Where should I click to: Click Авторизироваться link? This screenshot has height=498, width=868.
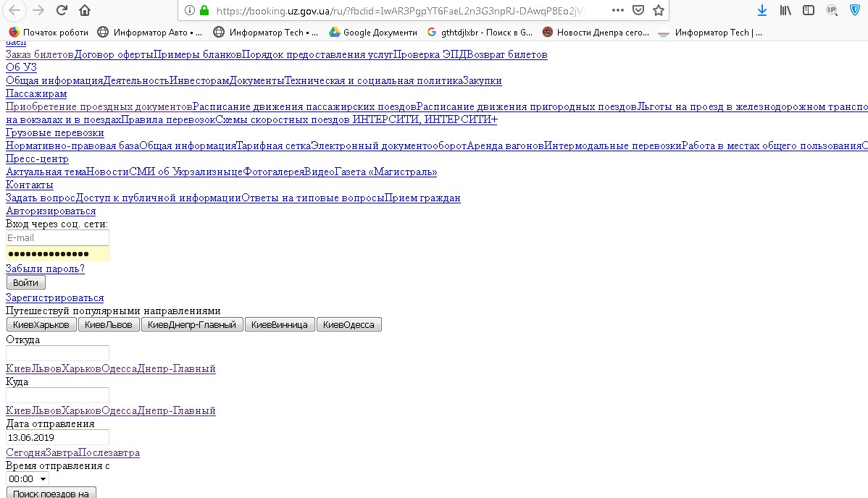coord(51,211)
